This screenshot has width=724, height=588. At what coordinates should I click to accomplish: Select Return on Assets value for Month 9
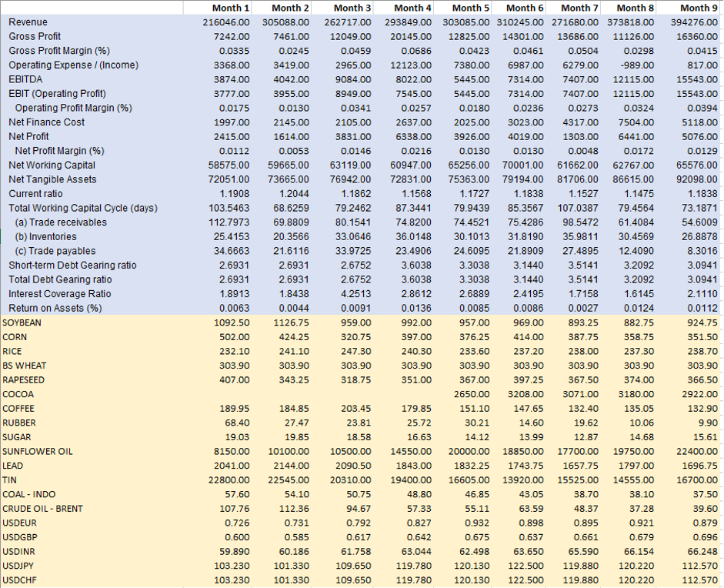pos(702,309)
